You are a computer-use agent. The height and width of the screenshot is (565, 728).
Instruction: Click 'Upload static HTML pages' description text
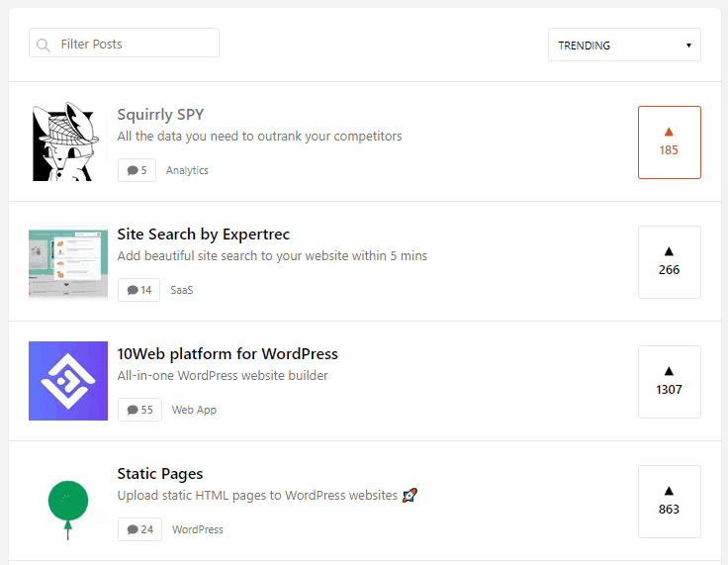[x=267, y=496]
